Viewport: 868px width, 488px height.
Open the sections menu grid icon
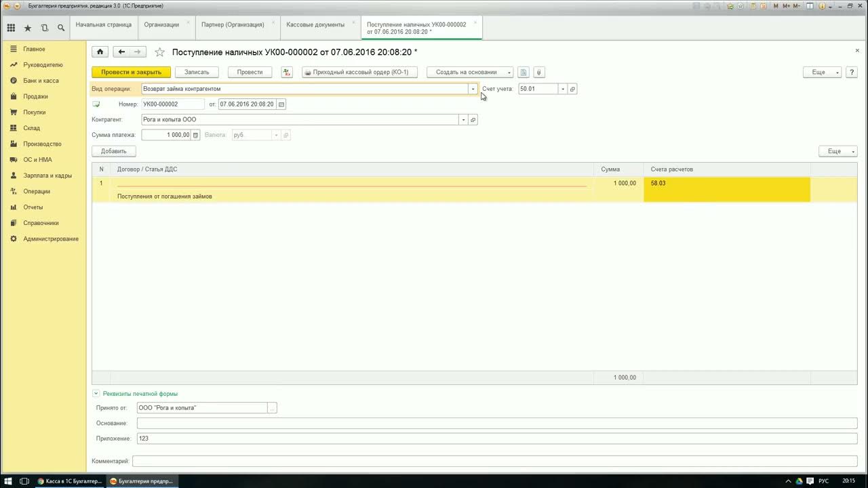(11, 28)
